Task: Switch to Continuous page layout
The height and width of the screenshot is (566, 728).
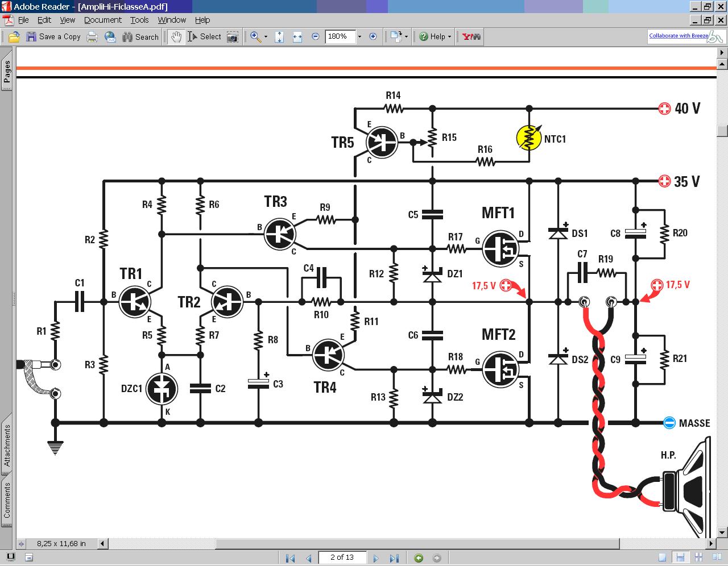Action: click(x=680, y=557)
